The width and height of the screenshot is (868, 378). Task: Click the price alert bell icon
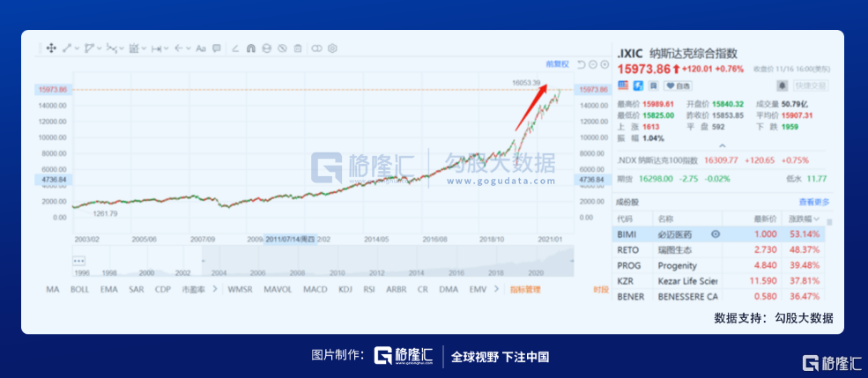click(x=781, y=85)
